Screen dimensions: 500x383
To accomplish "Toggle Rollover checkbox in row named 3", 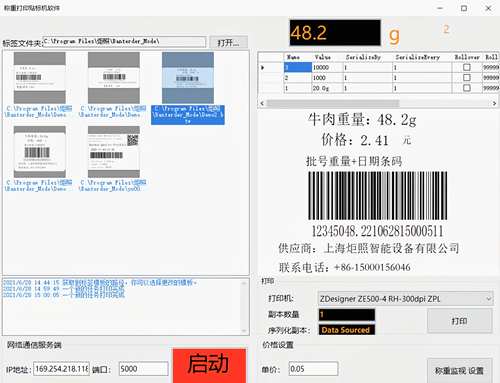I will tap(467, 67).
